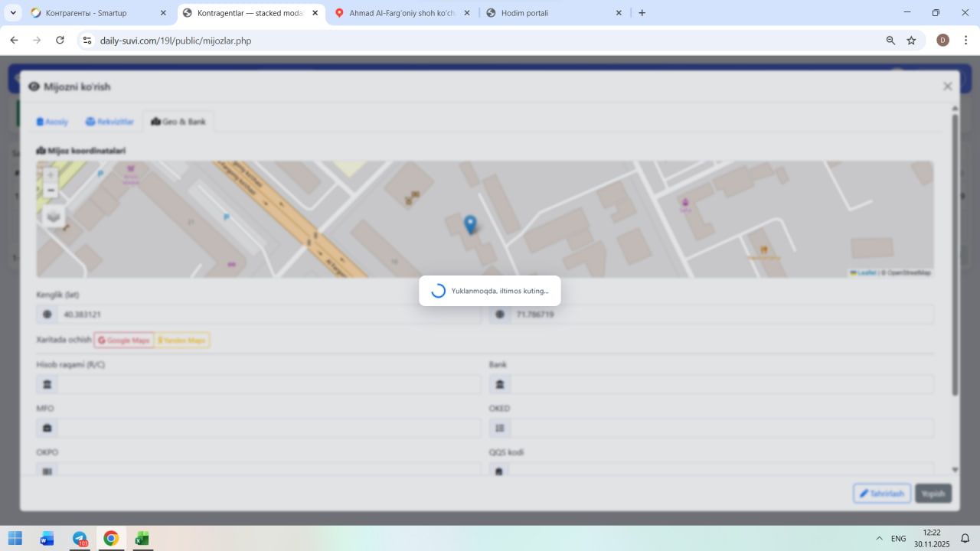Zoom out on the map with minus
Image resolution: width=980 pixels, height=551 pixels.
[x=51, y=191]
